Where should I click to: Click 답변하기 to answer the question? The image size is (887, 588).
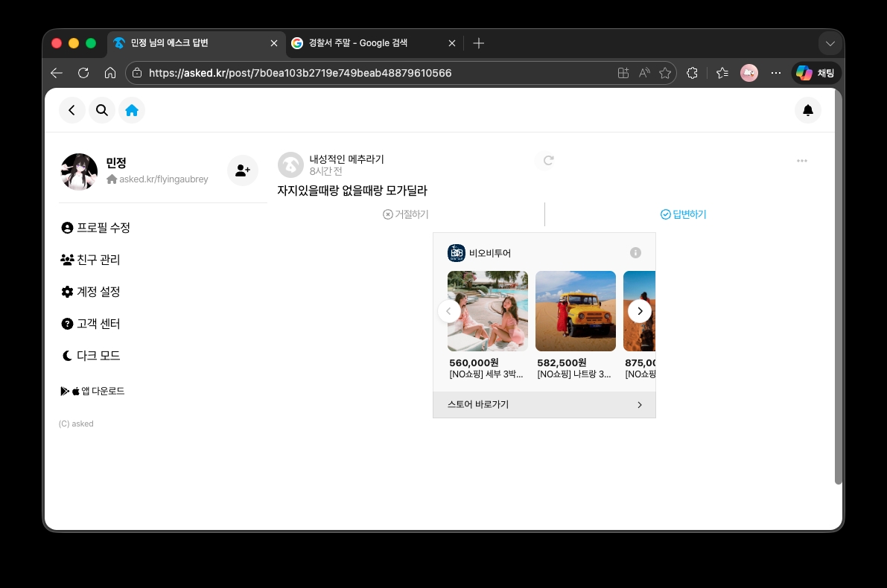point(683,214)
